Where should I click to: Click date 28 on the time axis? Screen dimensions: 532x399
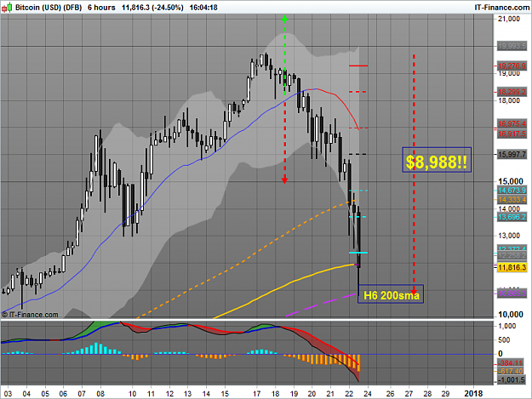tap(427, 394)
